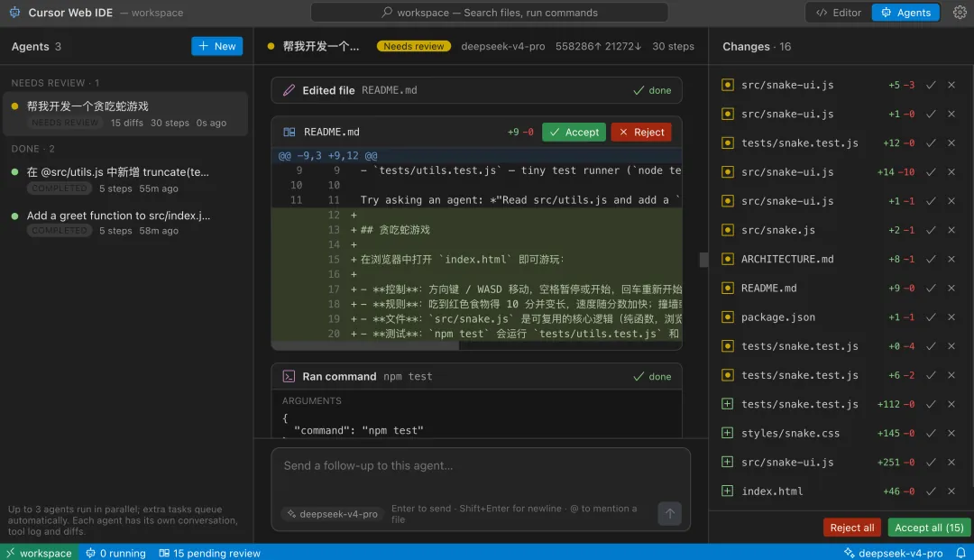Reject src/snake-ui.js +14 −10 change
This screenshot has width=974, height=560.
(x=951, y=172)
